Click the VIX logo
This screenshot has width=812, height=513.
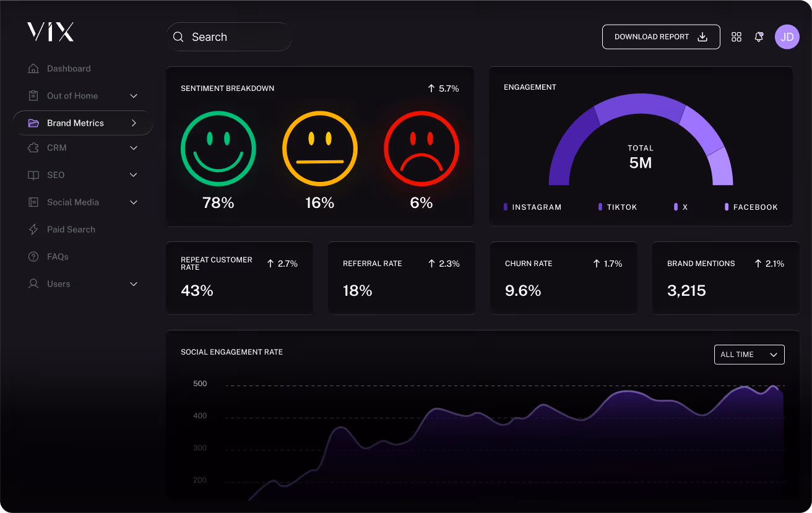50,32
